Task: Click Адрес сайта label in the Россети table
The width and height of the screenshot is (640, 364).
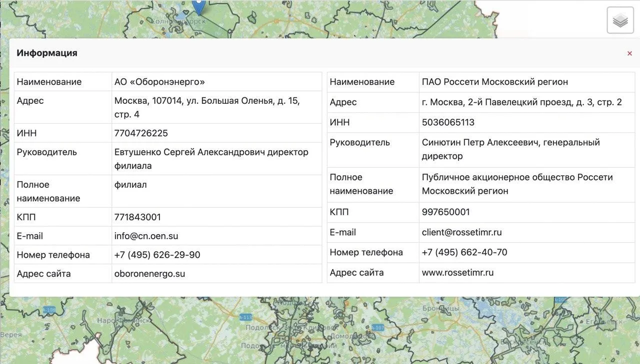Action: pyautogui.click(x=356, y=273)
